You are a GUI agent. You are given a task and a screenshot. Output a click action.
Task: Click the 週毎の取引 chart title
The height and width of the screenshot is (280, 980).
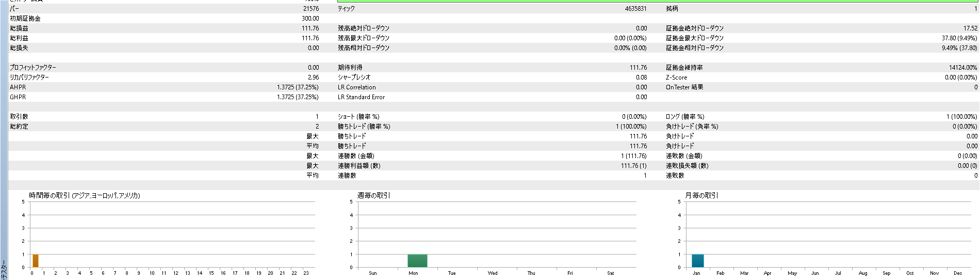pyautogui.click(x=374, y=195)
